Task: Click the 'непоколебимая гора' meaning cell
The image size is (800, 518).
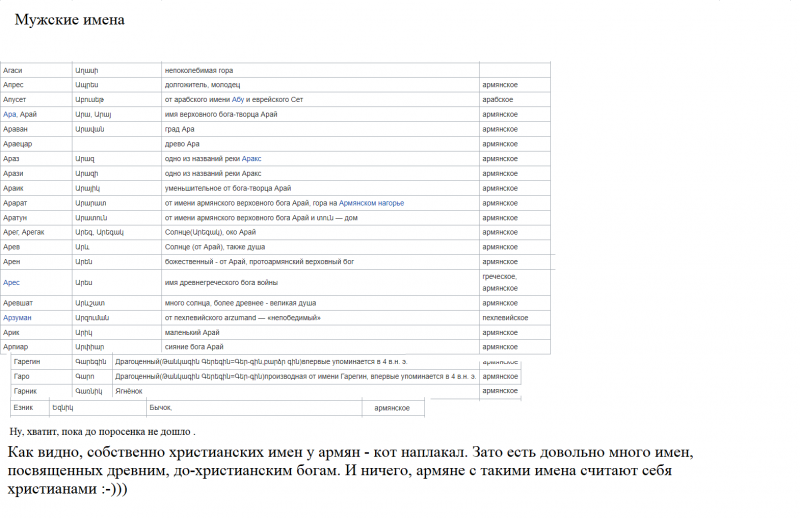Action: click(320, 70)
